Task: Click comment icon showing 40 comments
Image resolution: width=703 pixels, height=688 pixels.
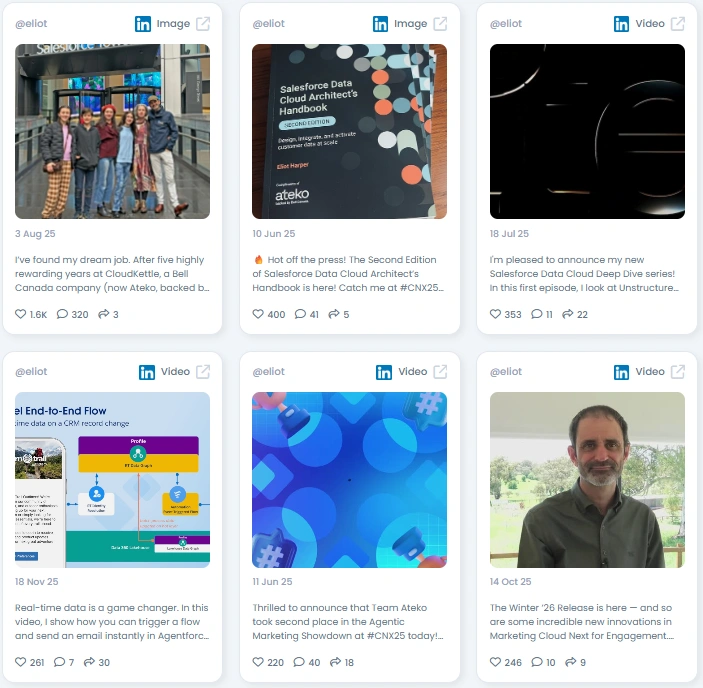Action: [x=299, y=662]
